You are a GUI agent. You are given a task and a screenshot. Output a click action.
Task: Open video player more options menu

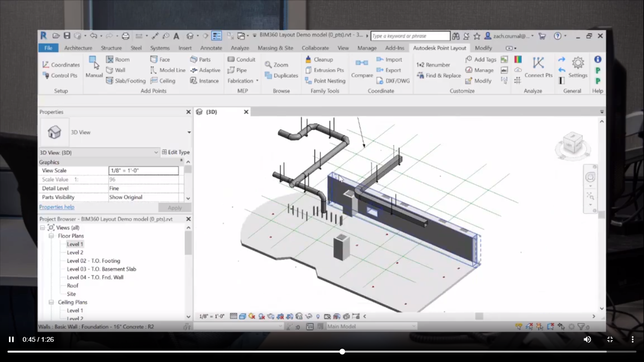[633, 339]
